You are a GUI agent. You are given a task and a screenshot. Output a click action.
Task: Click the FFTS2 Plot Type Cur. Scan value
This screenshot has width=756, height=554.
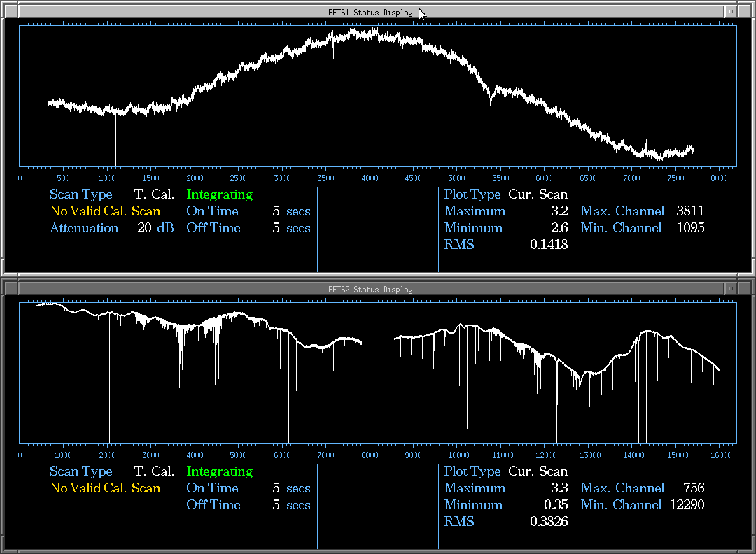click(538, 471)
